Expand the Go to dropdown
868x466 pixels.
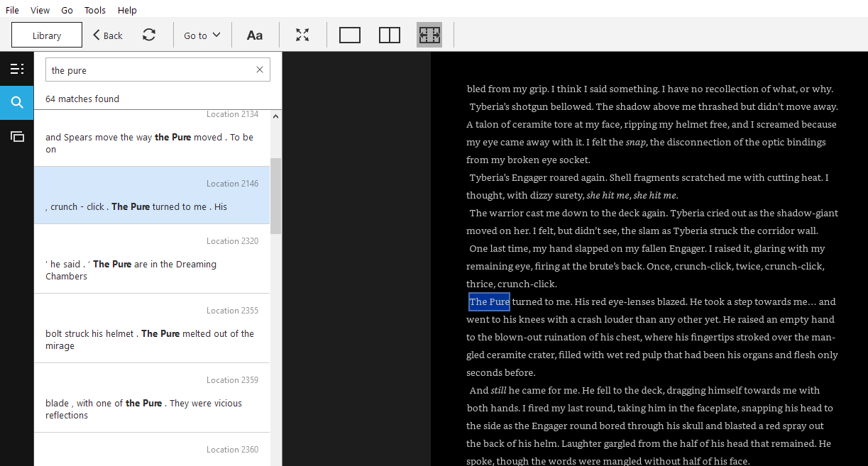[x=202, y=35]
